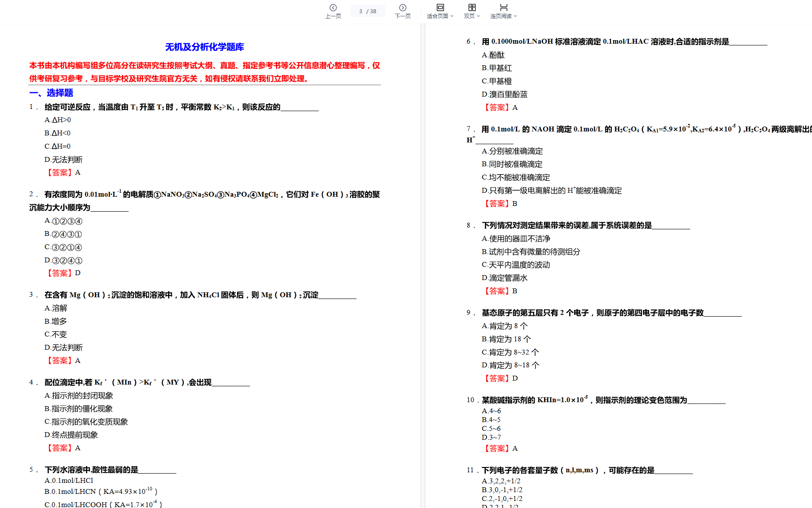The width and height of the screenshot is (812, 508).
Task: Expand the 连页阅读 dropdown chevron
Action: click(x=515, y=16)
